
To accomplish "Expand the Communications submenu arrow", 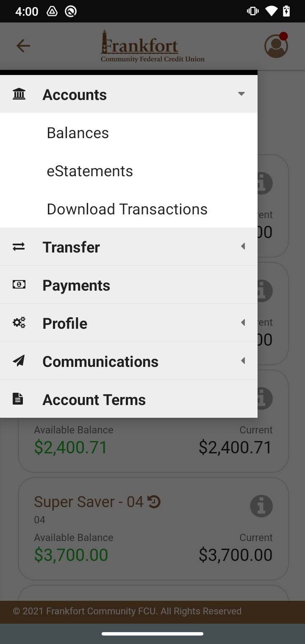I will [243, 361].
